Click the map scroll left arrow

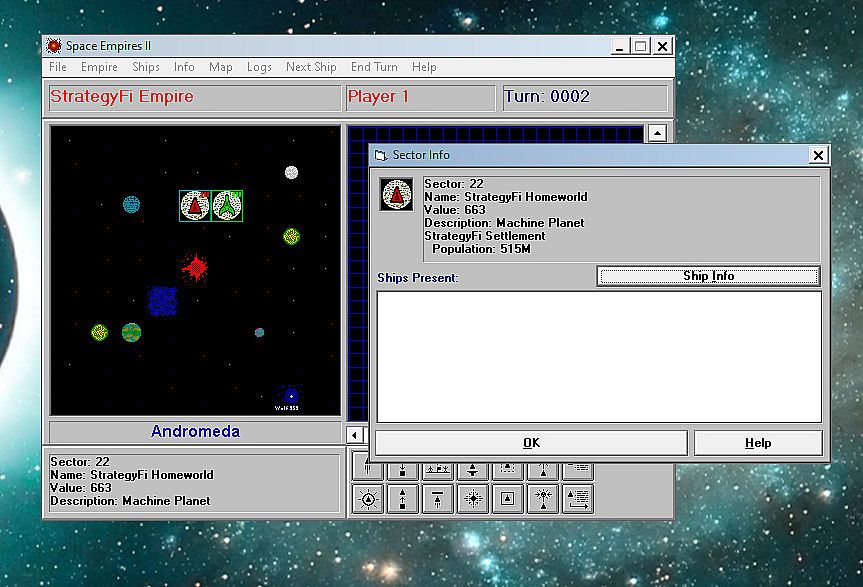354,435
